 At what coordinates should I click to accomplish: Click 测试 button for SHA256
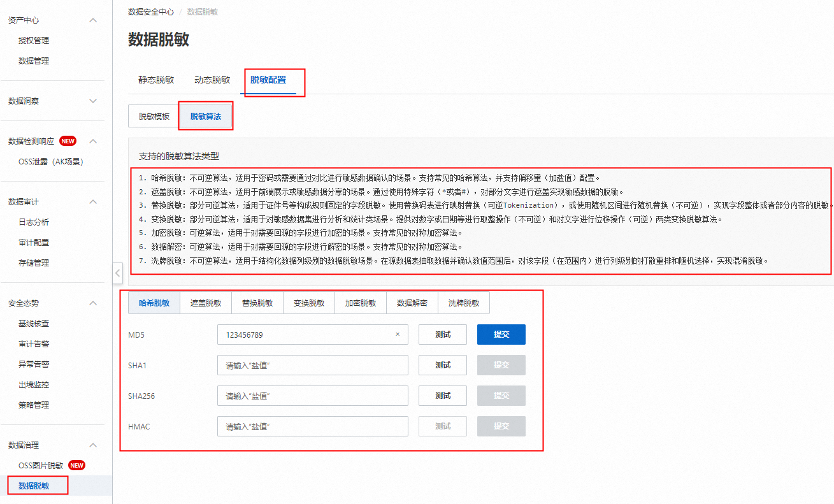coord(443,396)
